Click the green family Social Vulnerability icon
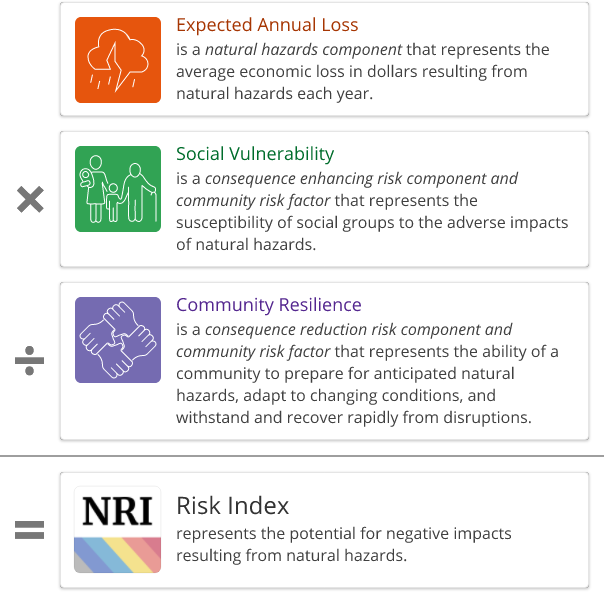604x593 pixels. point(118,189)
